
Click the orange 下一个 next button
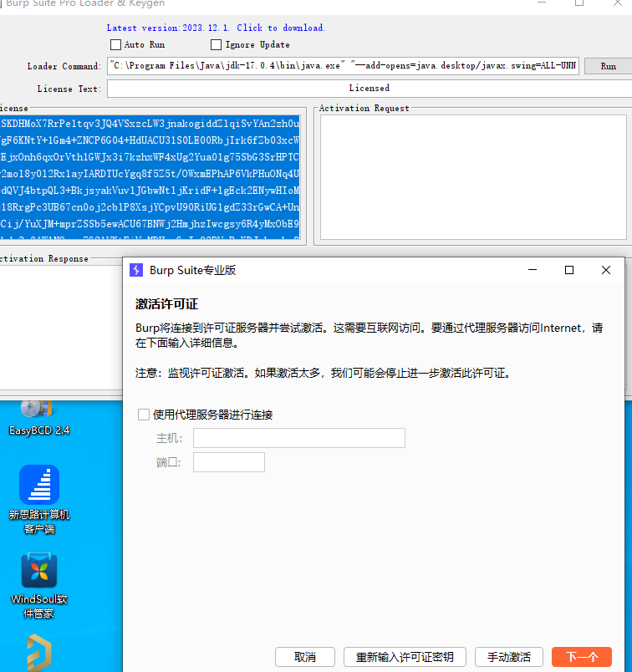(582, 657)
